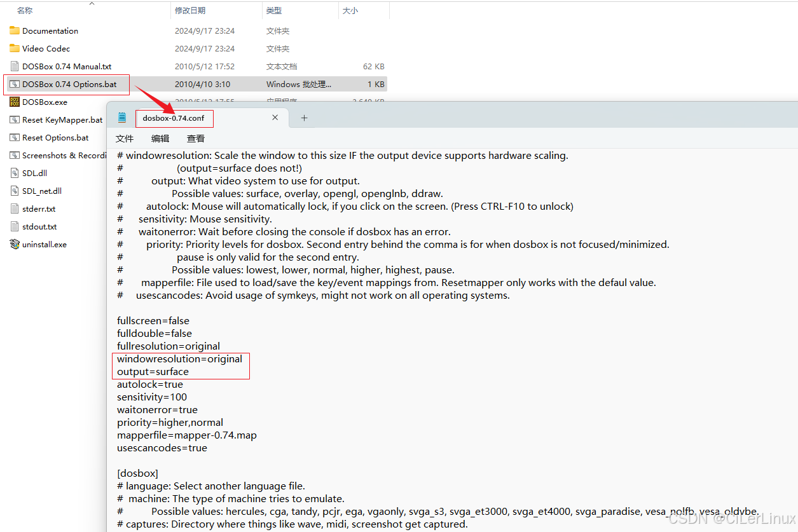Click the Documentation folder name
This screenshot has width=798, height=532.
[50, 31]
